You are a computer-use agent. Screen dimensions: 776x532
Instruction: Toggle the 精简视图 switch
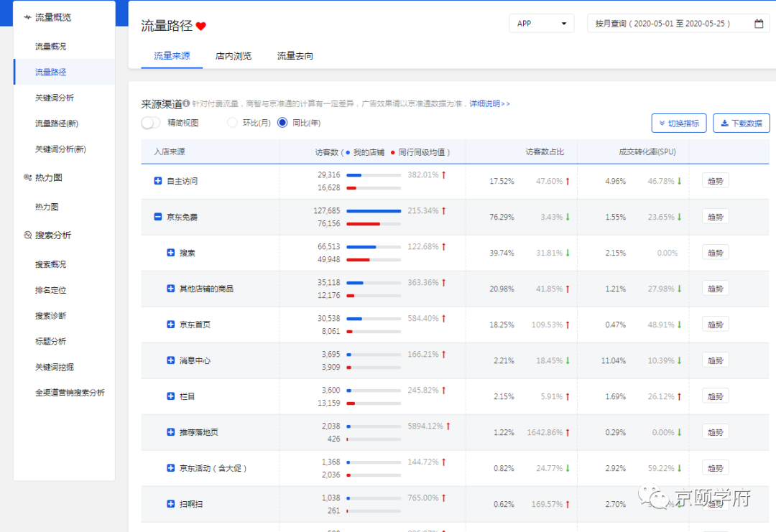click(x=151, y=123)
